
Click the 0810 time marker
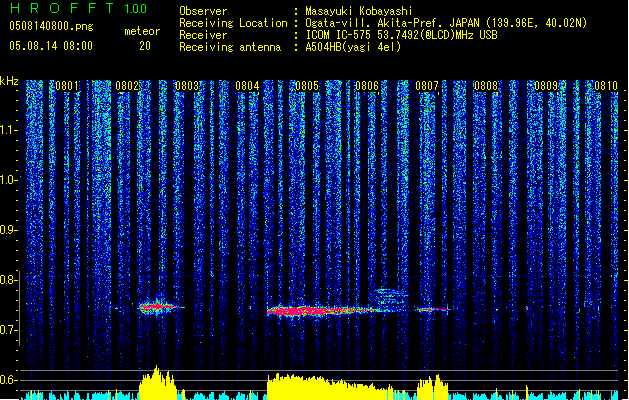(606, 86)
